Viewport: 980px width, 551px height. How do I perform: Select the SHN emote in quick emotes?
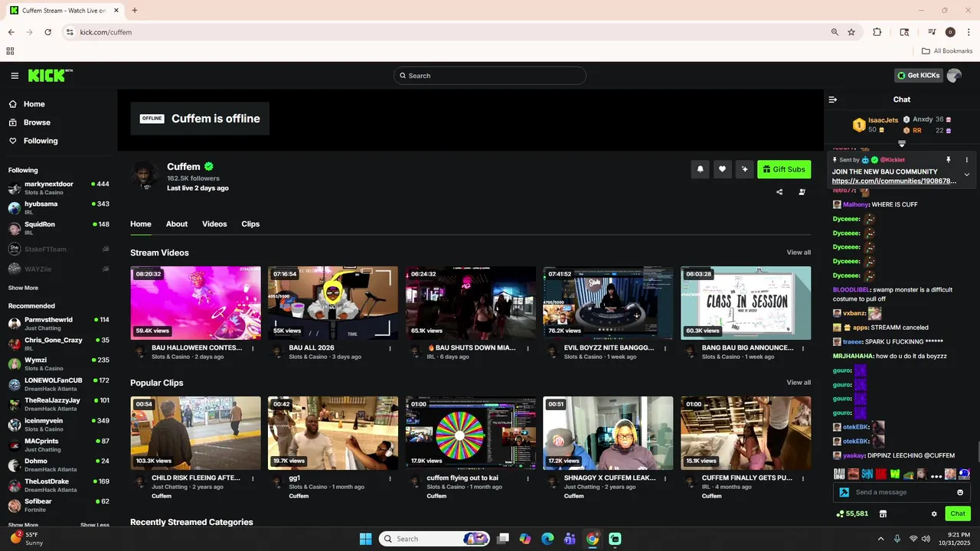867,474
